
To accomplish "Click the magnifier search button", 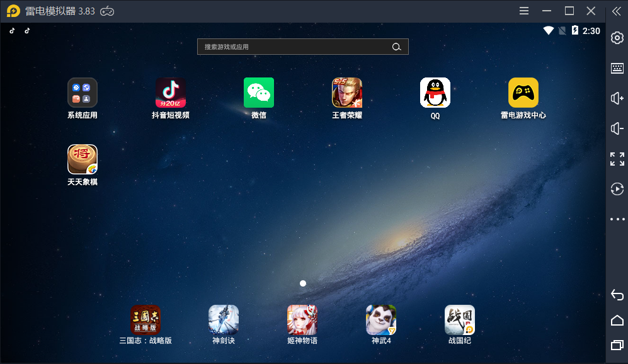I will coord(396,47).
